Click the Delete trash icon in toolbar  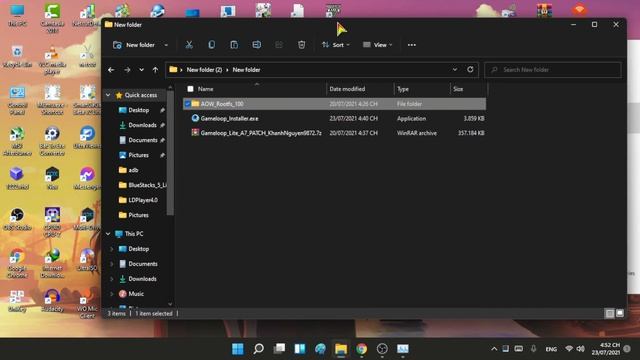[301, 45]
